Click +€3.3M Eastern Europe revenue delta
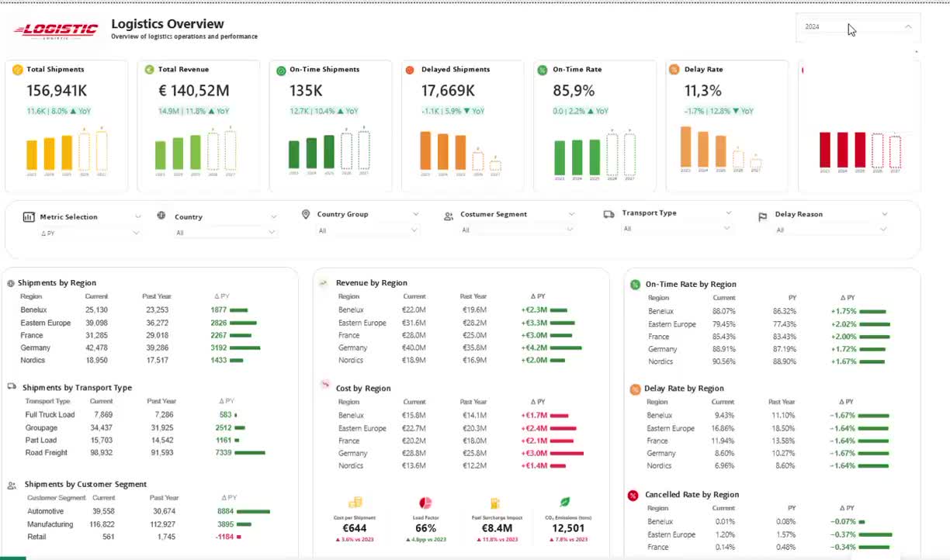The image size is (950, 560). pyautogui.click(x=534, y=323)
